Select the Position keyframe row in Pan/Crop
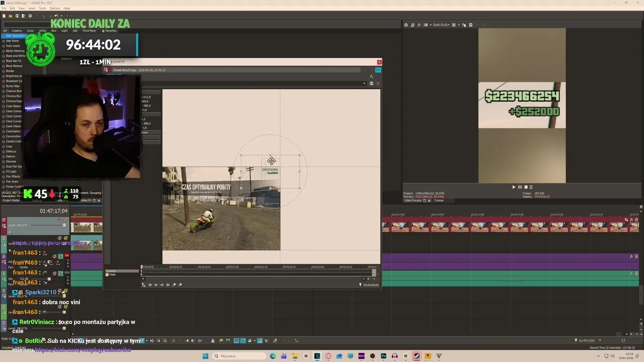Screen dimensions: 644x362 coord(122,271)
